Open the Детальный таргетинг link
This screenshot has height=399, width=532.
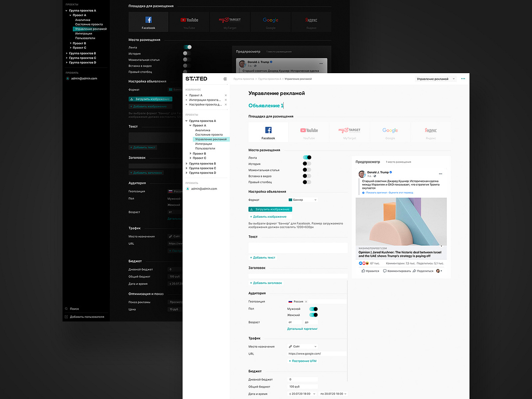(x=303, y=329)
